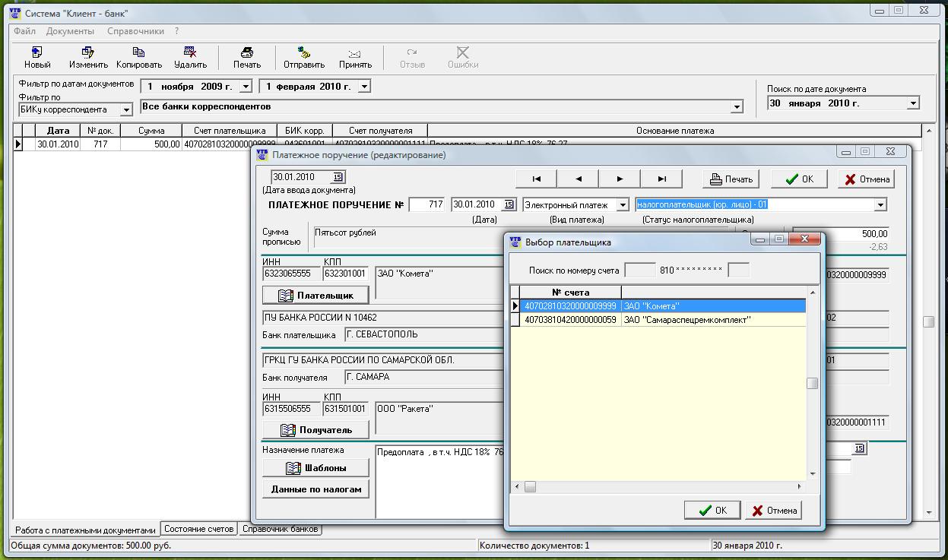Viewport: 948px width, 560px height.
Task: Expand Электронный платеж payment type dropdown
Action: 623,205
